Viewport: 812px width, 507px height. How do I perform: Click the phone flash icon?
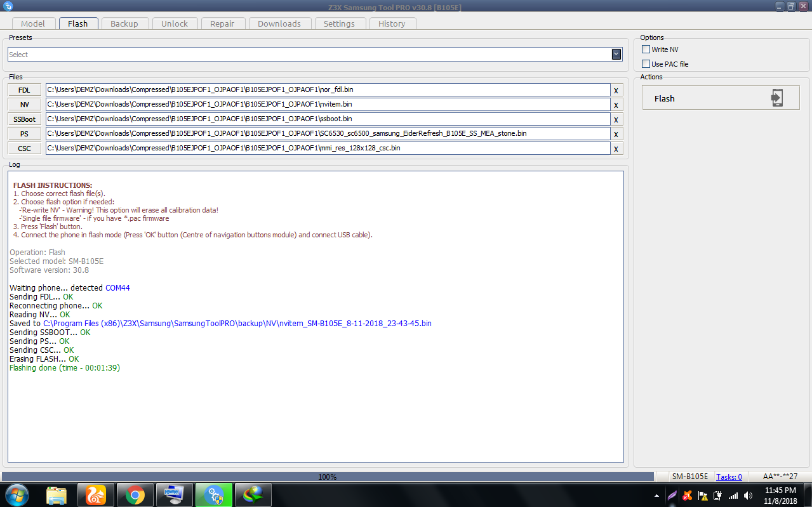click(x=777, y=98)
